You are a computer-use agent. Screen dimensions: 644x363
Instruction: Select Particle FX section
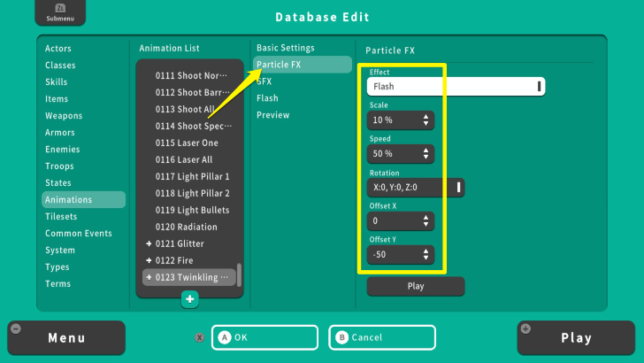point(303,65)
